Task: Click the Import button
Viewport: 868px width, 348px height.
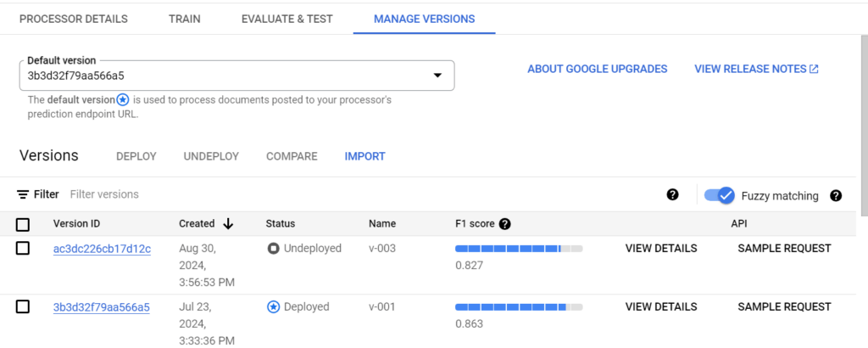Action: [364, 156]
